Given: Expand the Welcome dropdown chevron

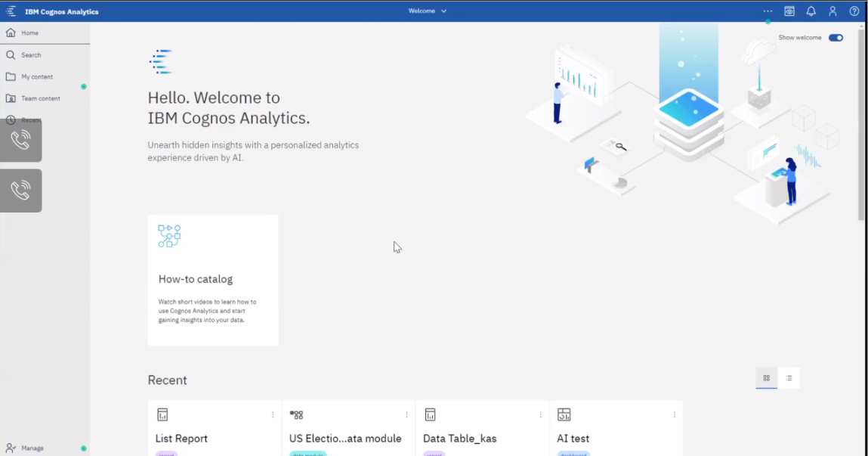Looking at the screenshot, I should coord(443,11).
